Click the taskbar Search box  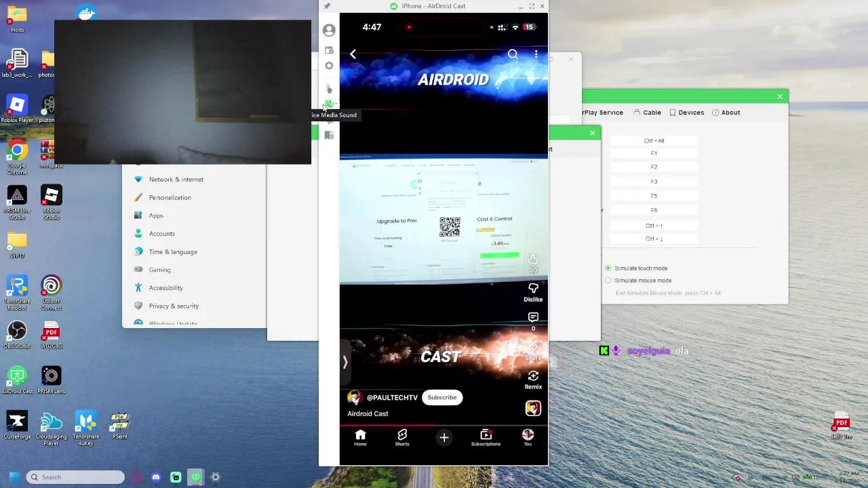point(75,477)
